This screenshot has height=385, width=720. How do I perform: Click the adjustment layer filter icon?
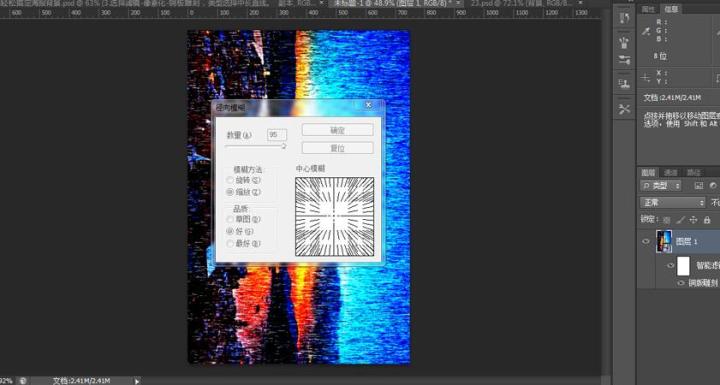pos(713,186)
